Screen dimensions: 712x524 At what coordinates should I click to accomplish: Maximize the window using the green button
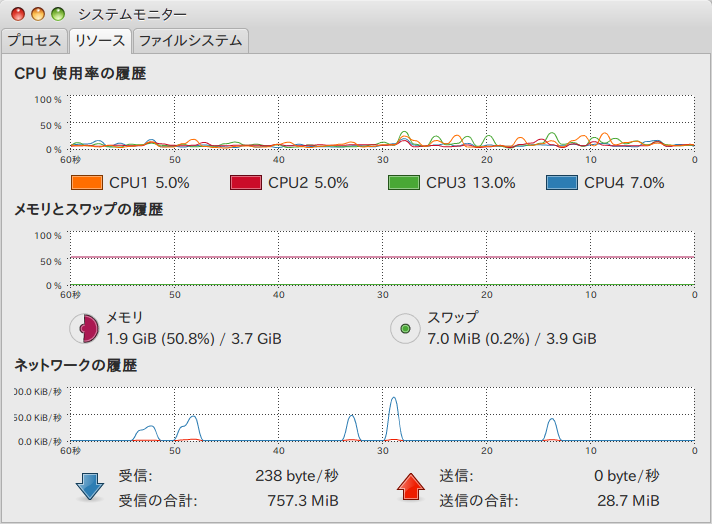tap(58, 14)
